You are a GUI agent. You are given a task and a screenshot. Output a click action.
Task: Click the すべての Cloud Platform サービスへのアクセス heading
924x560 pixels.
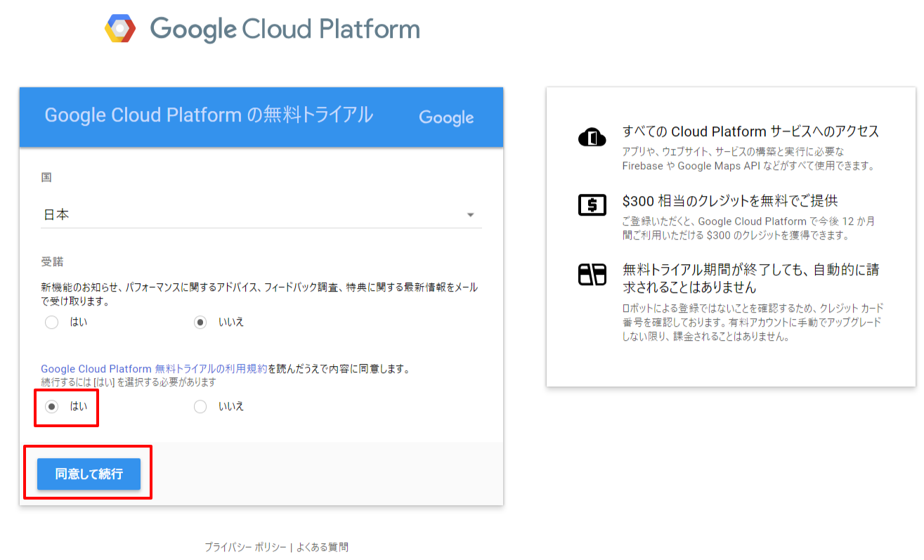[x=750, y=131]
